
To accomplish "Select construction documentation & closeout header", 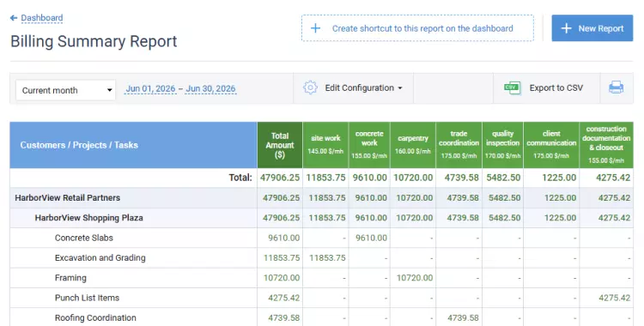I will point(606,145).
